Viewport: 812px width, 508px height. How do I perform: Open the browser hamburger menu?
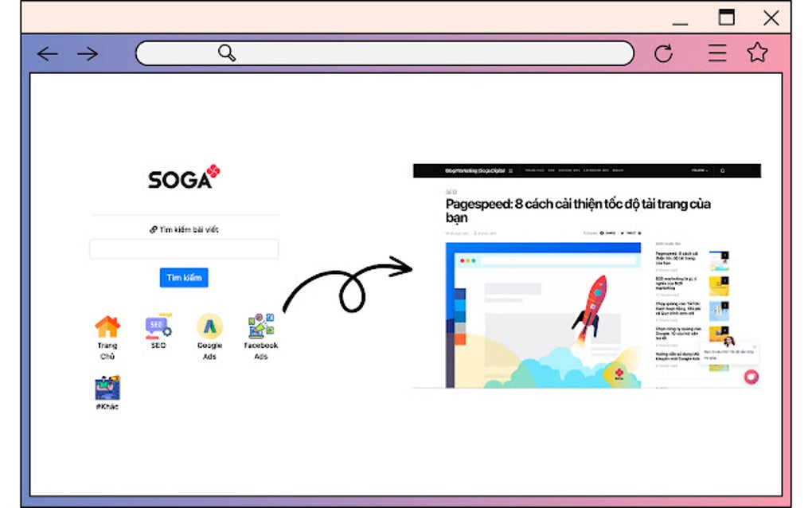(x=716, y=53)
